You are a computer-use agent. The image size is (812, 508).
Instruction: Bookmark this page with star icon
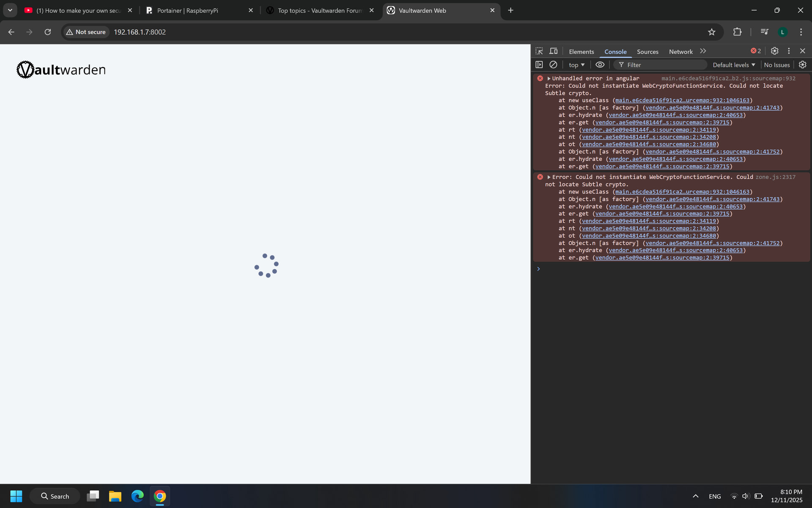[x=712, y=32]
